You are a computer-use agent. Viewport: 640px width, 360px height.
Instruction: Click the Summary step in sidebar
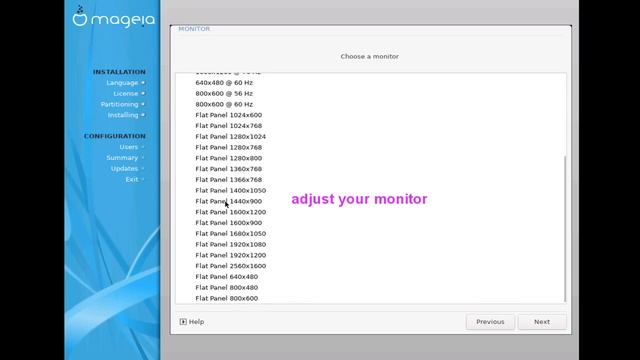(122, 158)
